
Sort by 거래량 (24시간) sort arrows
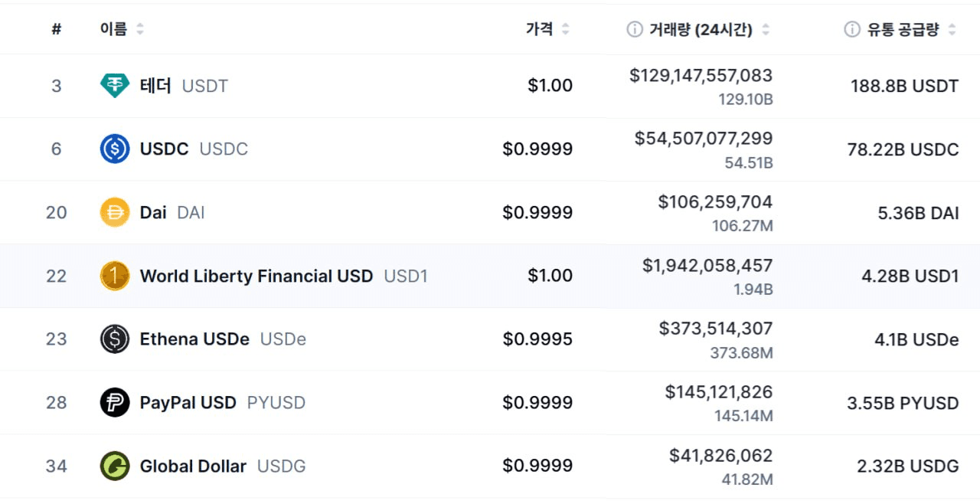click(766, 30)
